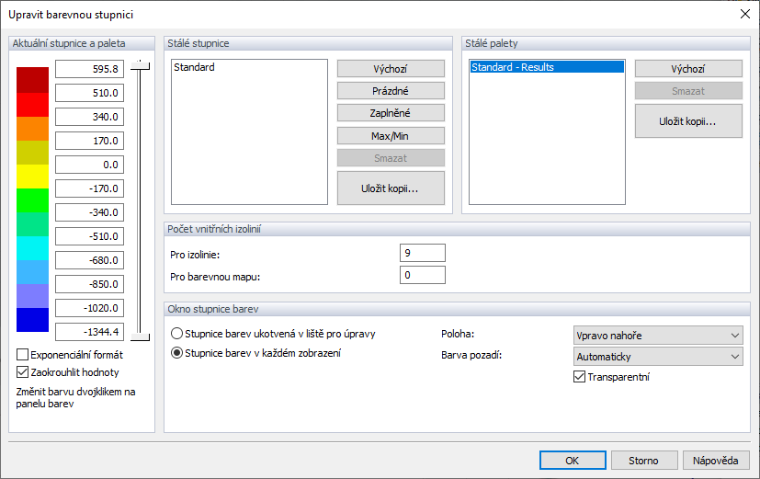The height and width of the screenshot is (479, 760).
Task: Click the -1344.4 value field
Action: point(90,332)
